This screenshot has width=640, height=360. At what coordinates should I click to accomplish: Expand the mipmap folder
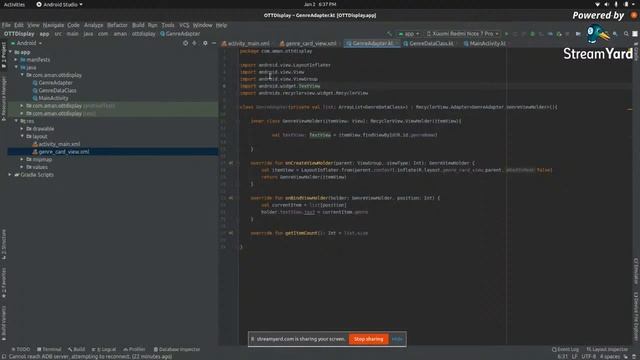click(22, 159)
